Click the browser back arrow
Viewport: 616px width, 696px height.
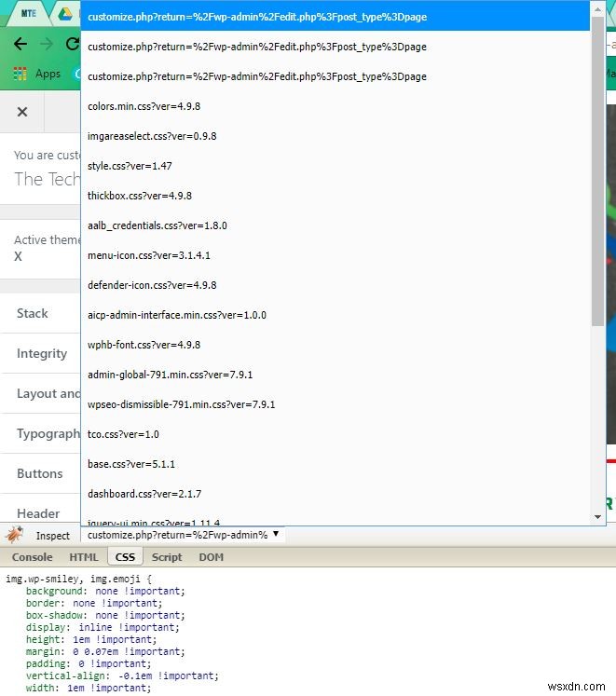[21, 44]
